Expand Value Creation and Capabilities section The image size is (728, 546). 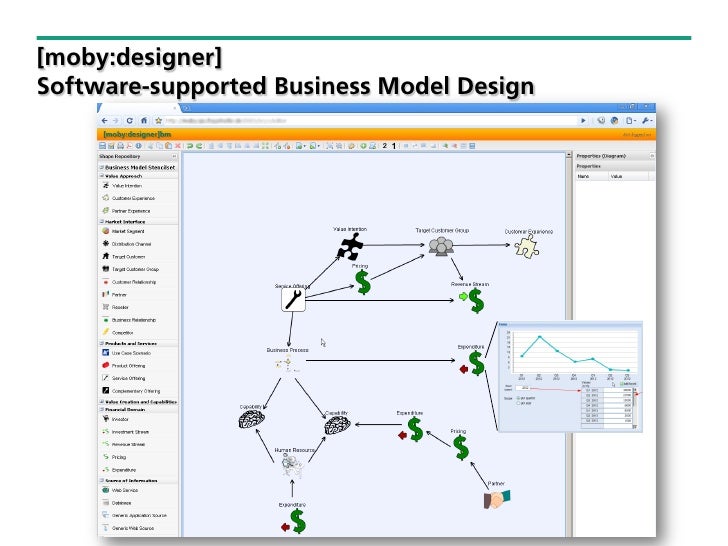point(102,402)
